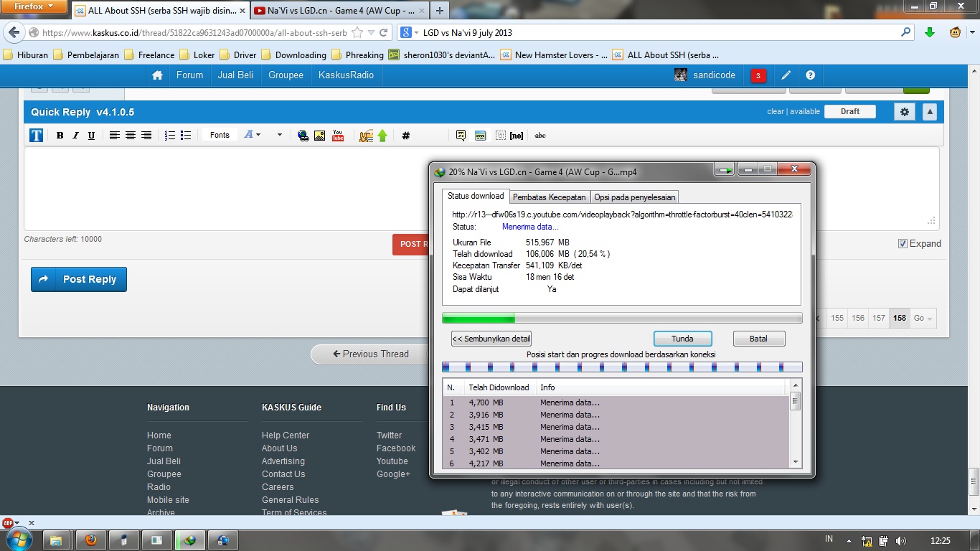Insert a smiley using the editor icon
This screenshot has height=551, width=980.
tap(365, 135)
